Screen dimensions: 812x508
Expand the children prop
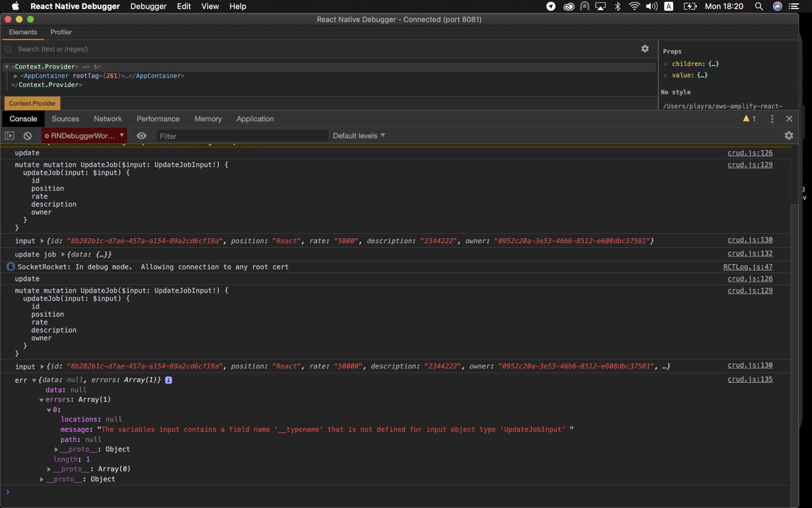pyautogui.click(x=666, y=64)
